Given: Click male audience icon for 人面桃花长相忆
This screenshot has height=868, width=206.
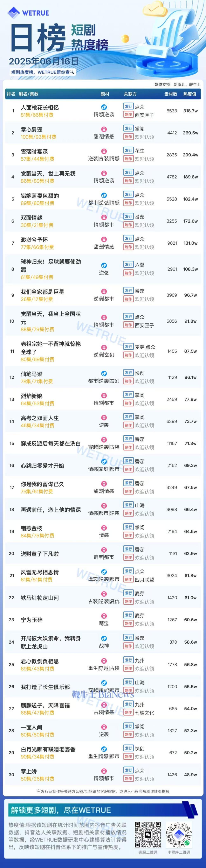Looking at the screenshot, I should pos(104,107).
